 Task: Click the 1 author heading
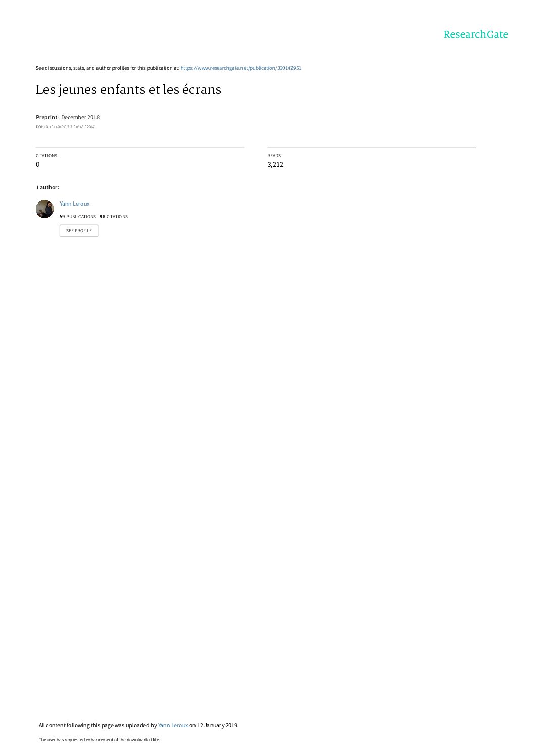[47, 188]
